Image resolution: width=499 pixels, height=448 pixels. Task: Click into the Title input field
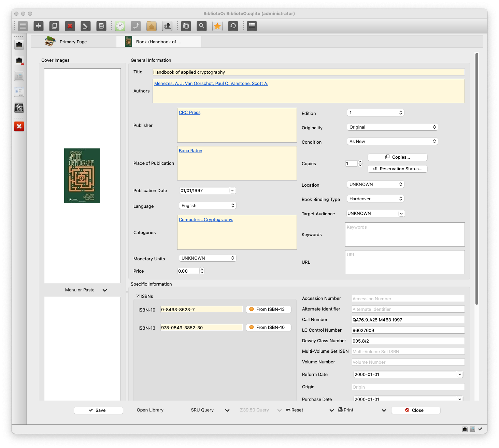(x=309, y=72)
